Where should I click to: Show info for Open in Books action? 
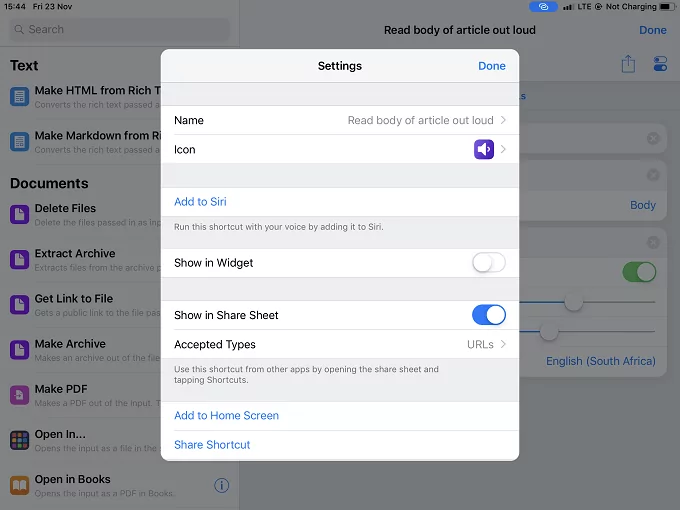(222, 485)
